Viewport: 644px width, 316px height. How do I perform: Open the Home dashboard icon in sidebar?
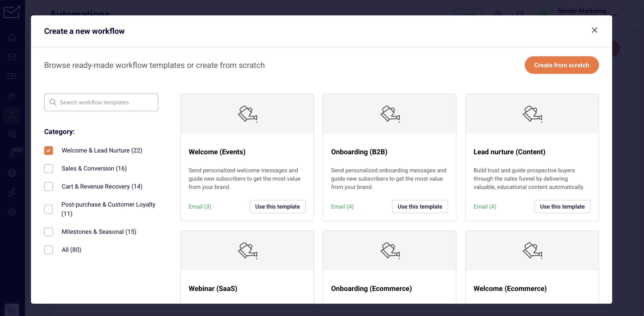point(12,38)
